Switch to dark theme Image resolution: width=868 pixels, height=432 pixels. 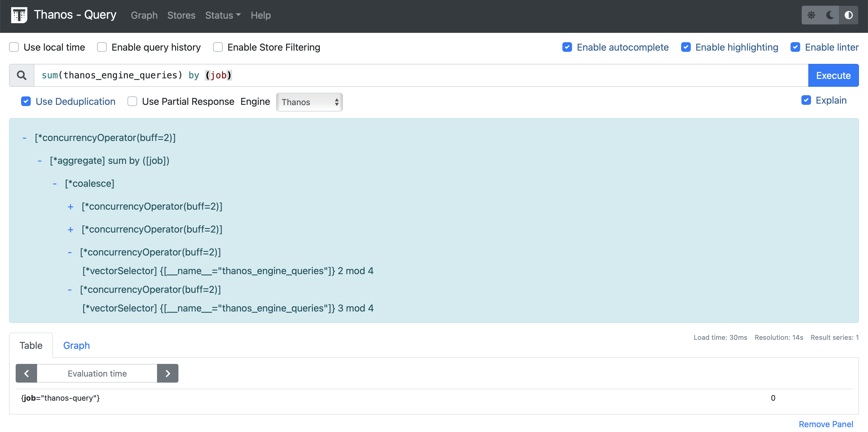coord(829,15)
